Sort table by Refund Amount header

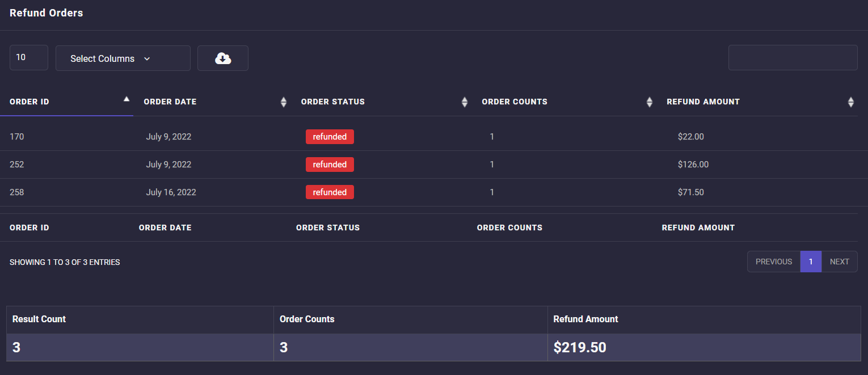(x=703, y=102)
